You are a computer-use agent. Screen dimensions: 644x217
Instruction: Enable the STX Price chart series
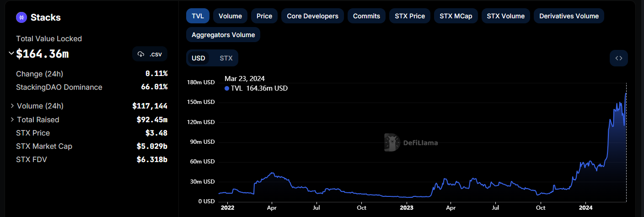coord(410,16)
